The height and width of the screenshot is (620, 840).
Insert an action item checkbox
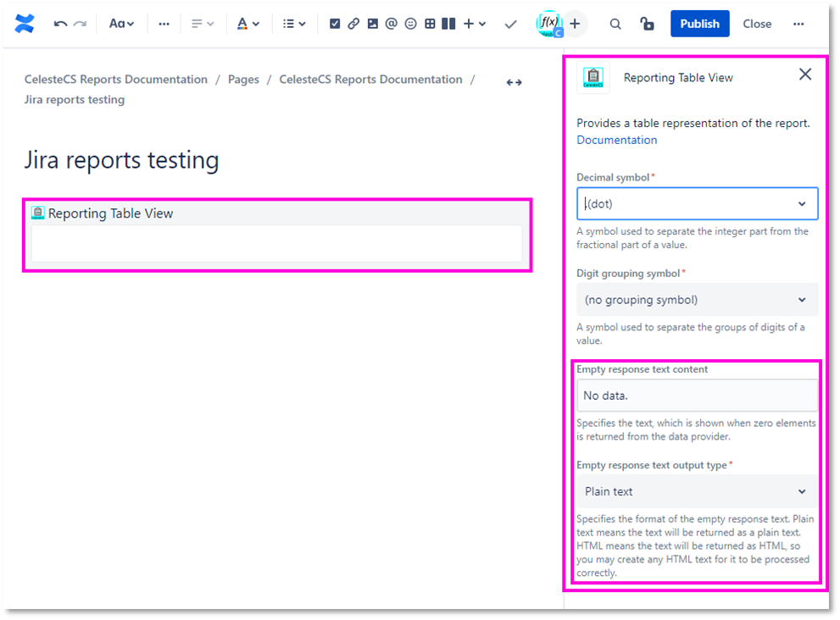click(335, 24)
